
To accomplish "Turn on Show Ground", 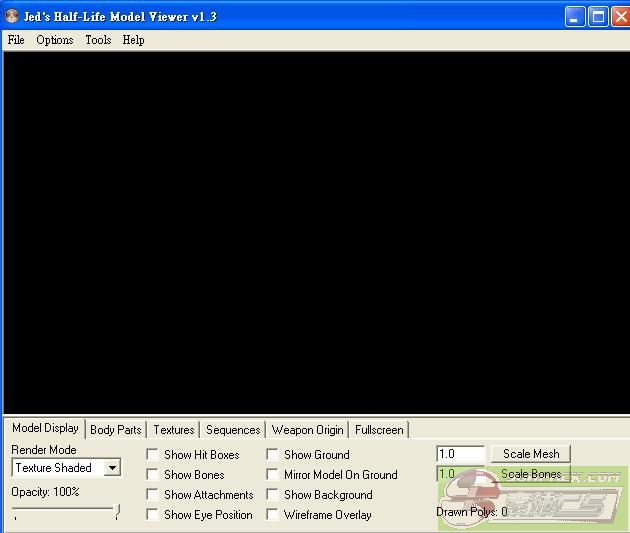I will [273, 455].
